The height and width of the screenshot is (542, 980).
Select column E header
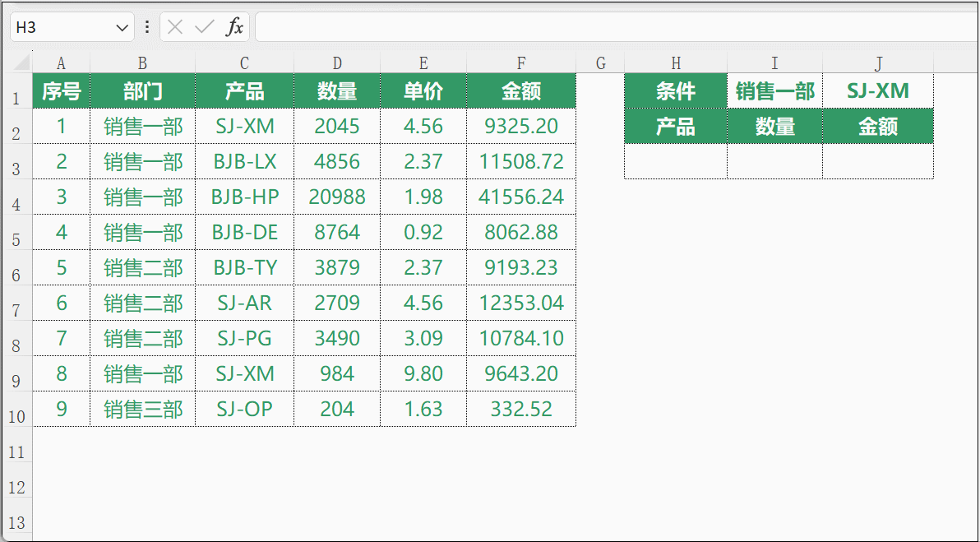[x=423, y=63]
